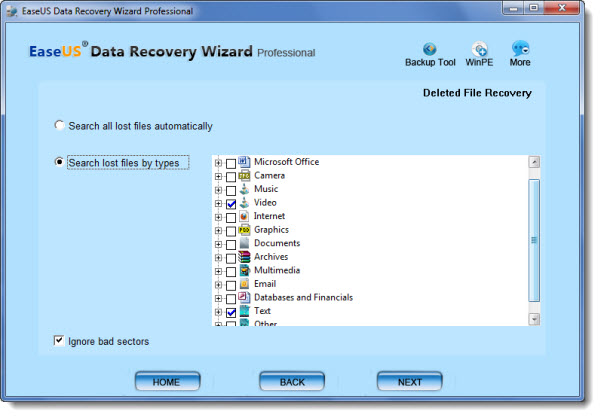Expand the Databases and Financials node

[218, 298]
